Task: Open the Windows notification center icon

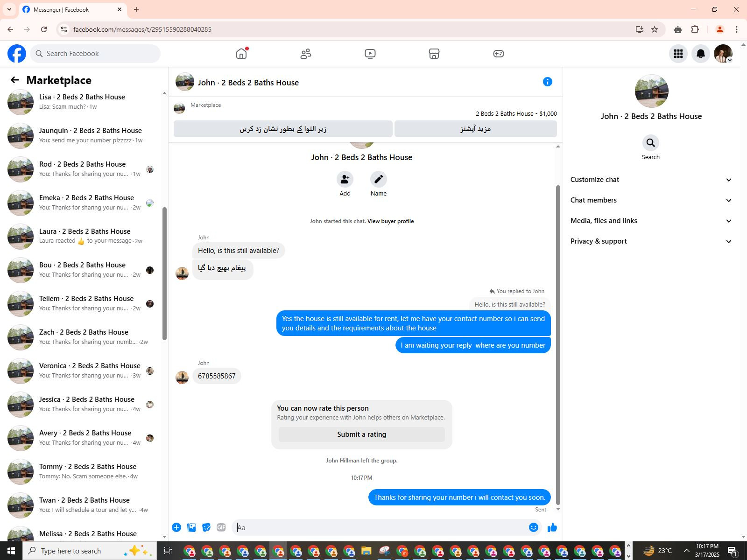Action: point(733,551)
